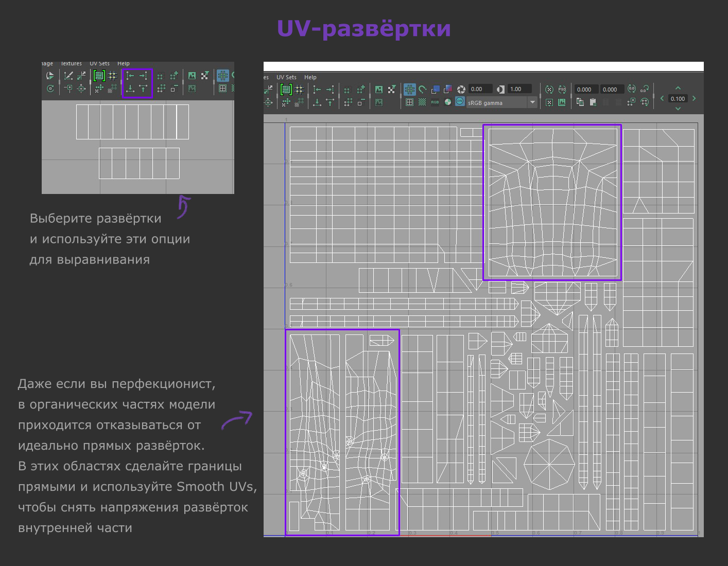
Task: Open UV Sets menu in the large UV Editor
Action: click(286, 77)
